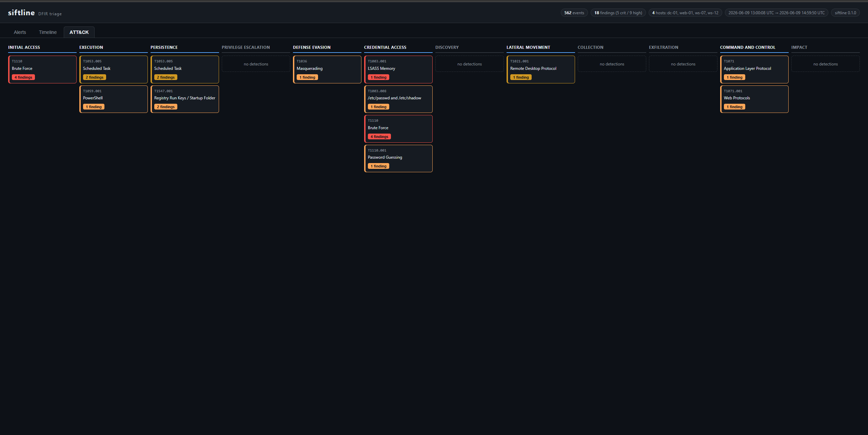Screen dimensions: 868x435
Task: Click the siftline 0.1.0 version pill
Action: [845, 13]
